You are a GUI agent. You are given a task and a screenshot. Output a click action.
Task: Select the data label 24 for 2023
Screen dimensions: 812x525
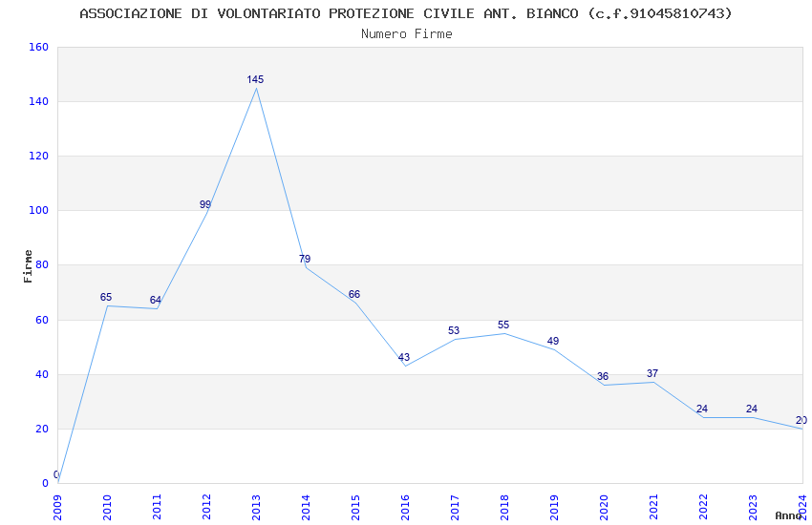pyautogui.click(x=752, y=409)
